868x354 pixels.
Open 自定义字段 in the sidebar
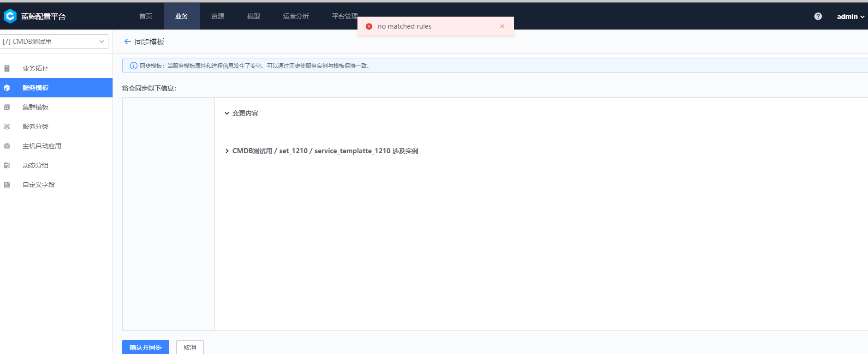coord(56,185)
